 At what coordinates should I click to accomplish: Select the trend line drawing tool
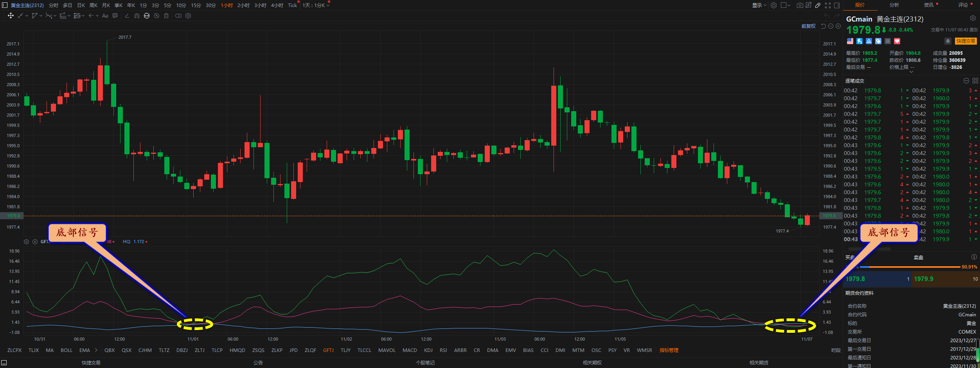click(20, 16)
